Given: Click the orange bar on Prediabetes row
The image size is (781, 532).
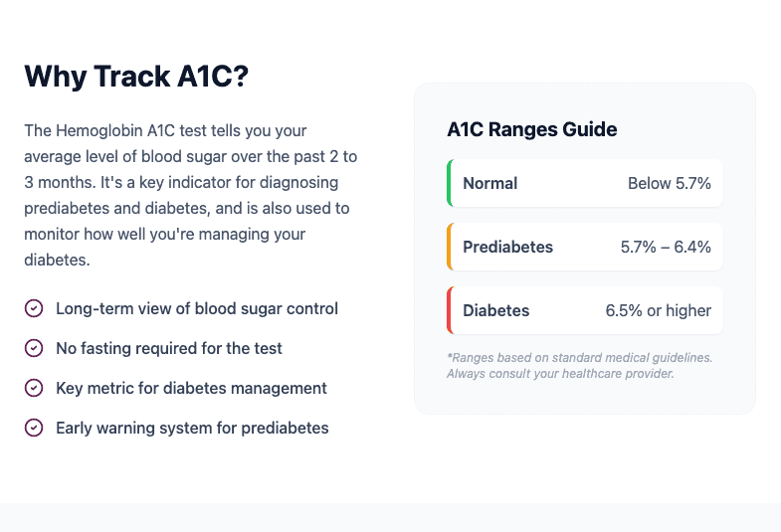Looking at the screenshot, I should point(450,247).
